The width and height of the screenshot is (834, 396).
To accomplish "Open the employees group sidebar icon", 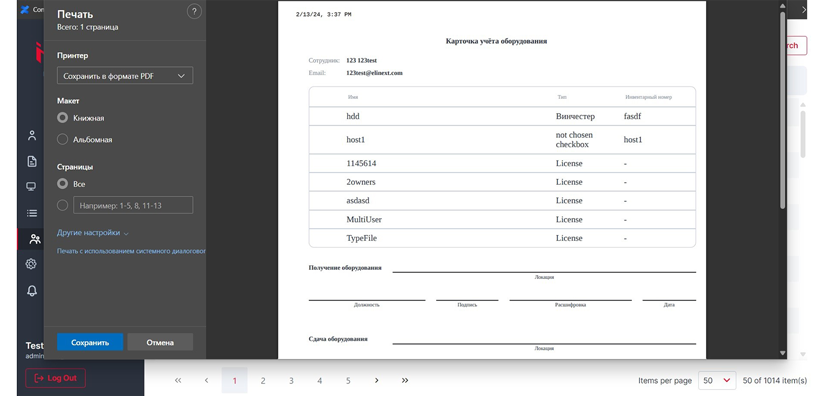I will tap(35, 239).
